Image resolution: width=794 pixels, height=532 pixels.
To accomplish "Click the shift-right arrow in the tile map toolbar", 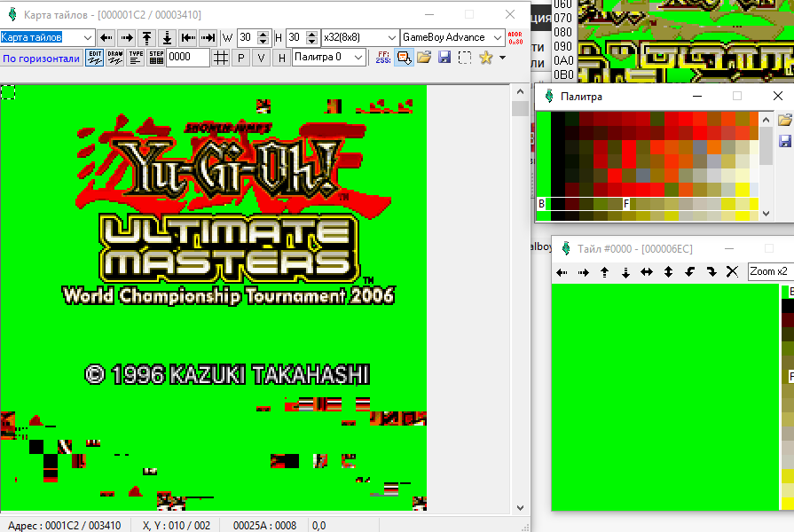I will (127, 37).
